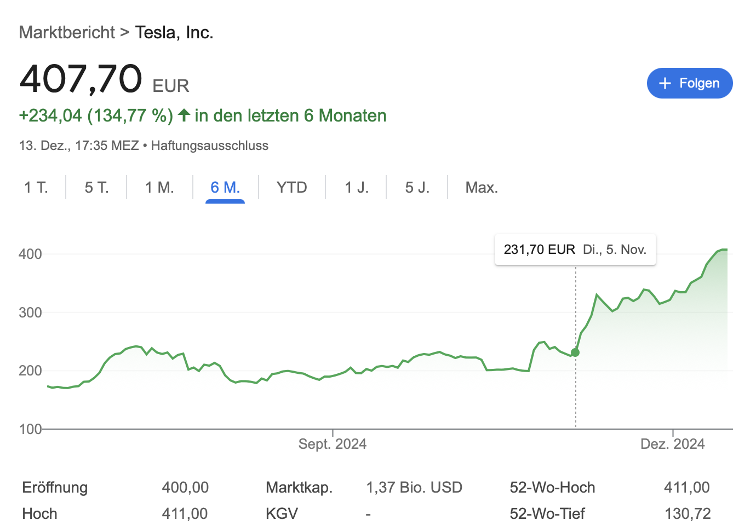Click the 407,70 current price
Screen dimensions: 756x532
[81, 78]
